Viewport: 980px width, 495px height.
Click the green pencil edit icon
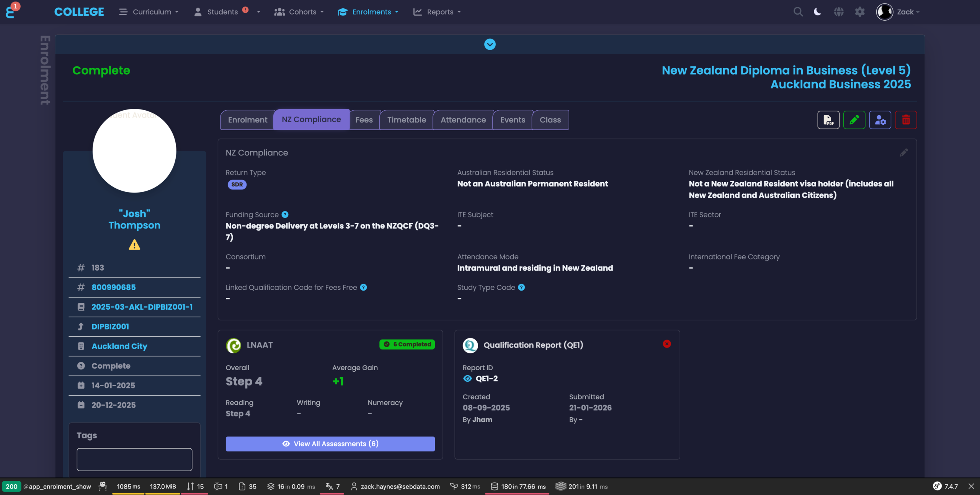point(854,120)
